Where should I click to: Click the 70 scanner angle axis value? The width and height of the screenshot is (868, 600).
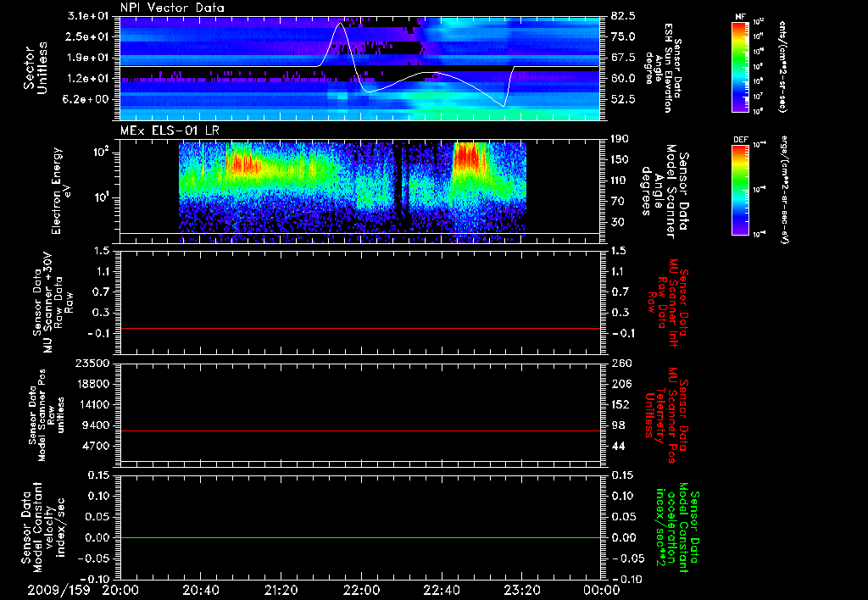tap(618, 202)
